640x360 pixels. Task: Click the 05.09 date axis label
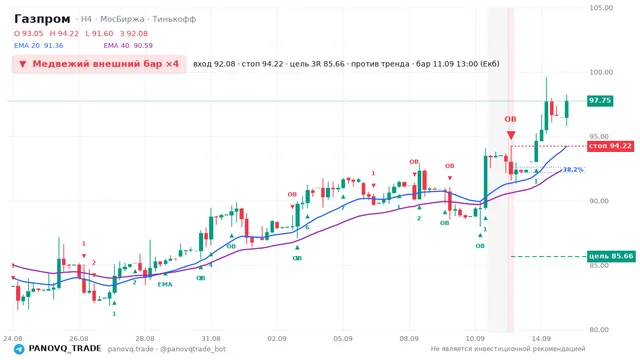point(343,339)
